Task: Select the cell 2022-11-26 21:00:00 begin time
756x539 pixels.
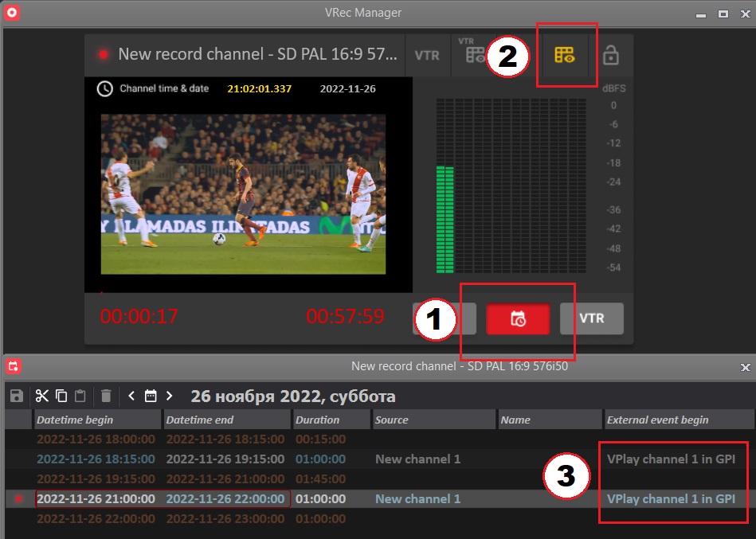Action: [x=96, y=499]
